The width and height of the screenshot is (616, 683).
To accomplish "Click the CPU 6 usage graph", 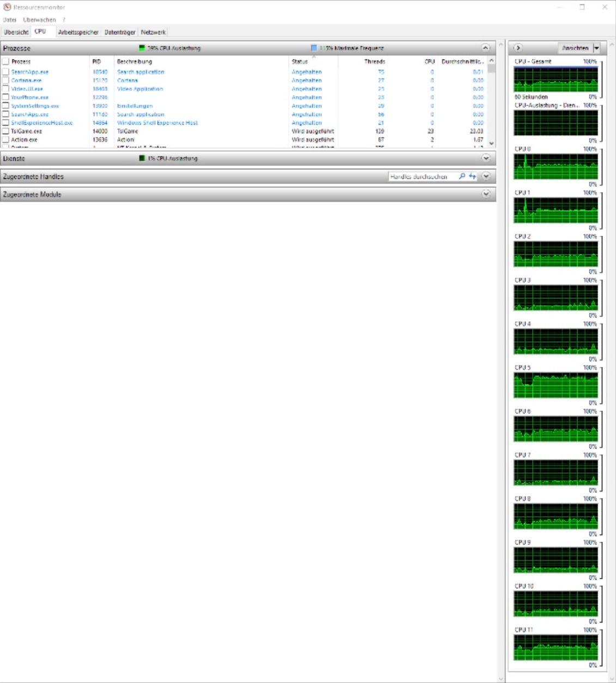I will (x=555, y=429).
